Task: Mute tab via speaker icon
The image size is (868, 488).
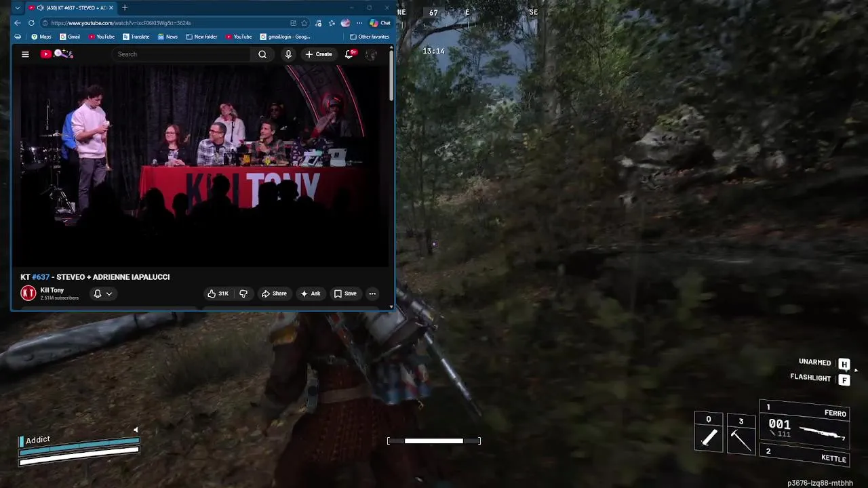Action: point(41,7)
